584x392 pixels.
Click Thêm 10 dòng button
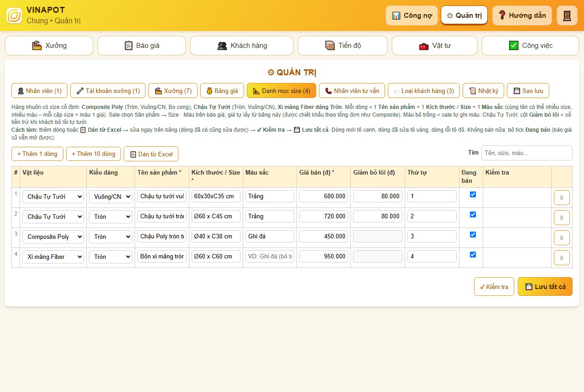[x=94, y=154]
